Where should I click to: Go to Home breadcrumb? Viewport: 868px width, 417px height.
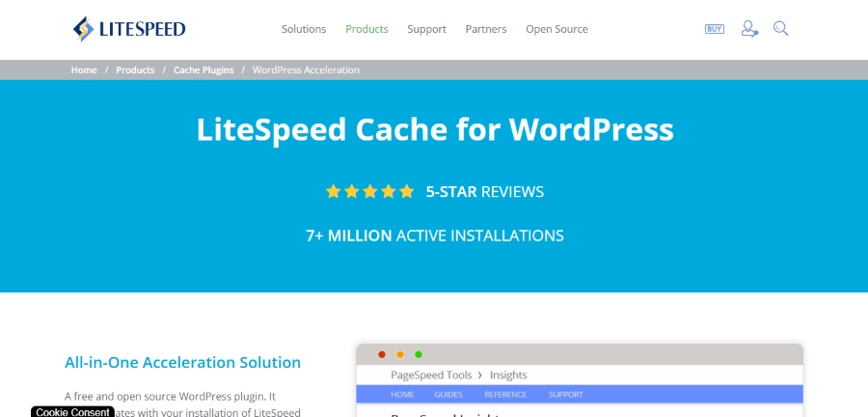pos(84,70)
